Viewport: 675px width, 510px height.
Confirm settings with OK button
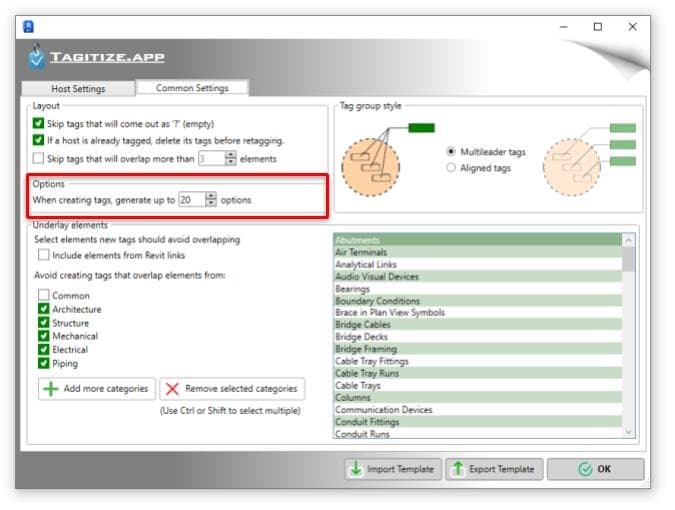tap(596, 469)
